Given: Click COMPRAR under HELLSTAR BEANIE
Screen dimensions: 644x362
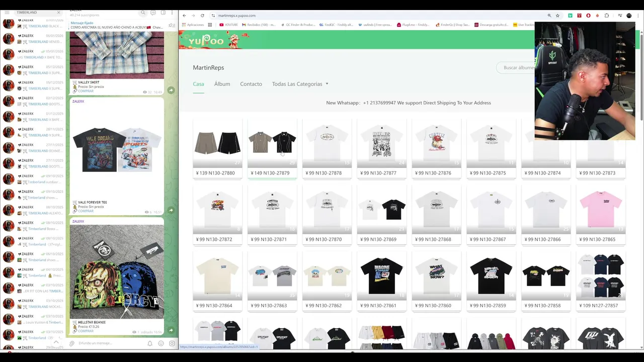Looking at the screenshot, I should pyautogui.click(x=86, y=331).
